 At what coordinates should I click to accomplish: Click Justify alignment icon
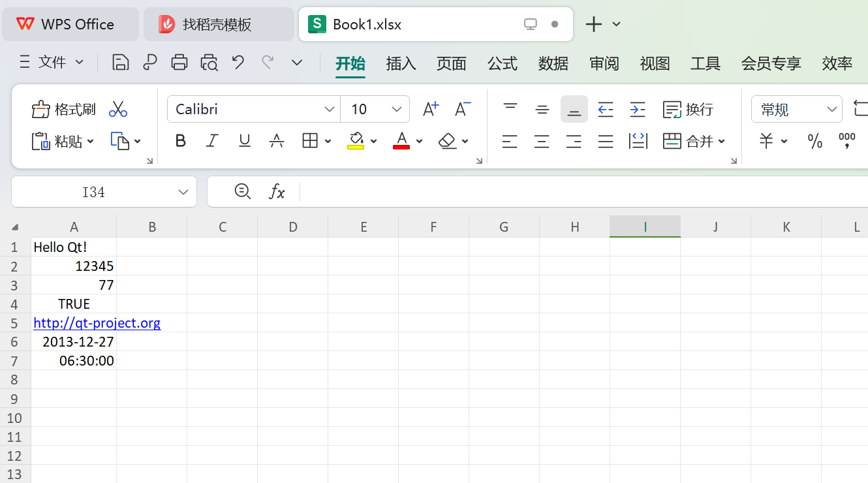606,141
